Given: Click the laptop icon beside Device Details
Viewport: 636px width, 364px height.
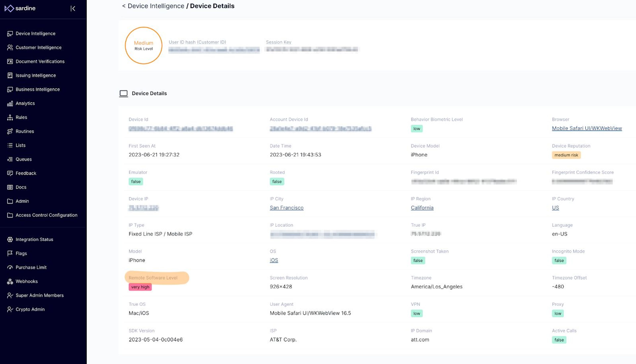Looking at the screenshot, I should click(123, 94).
